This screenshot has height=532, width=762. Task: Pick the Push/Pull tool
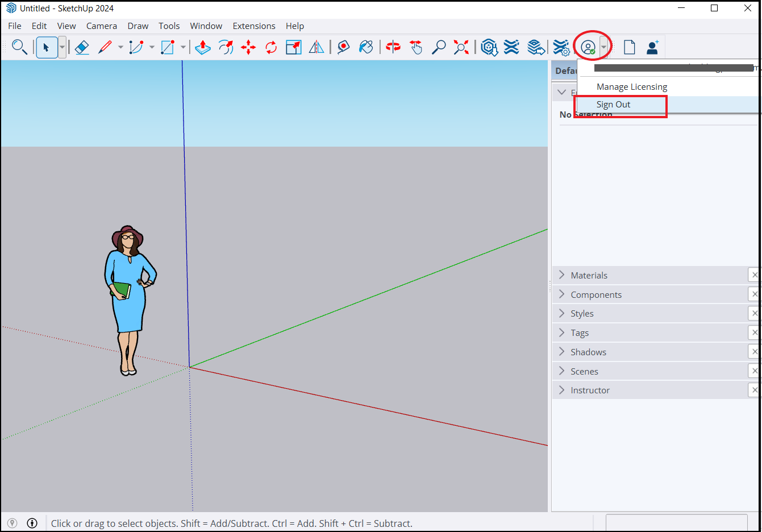(x=203, y=47)
